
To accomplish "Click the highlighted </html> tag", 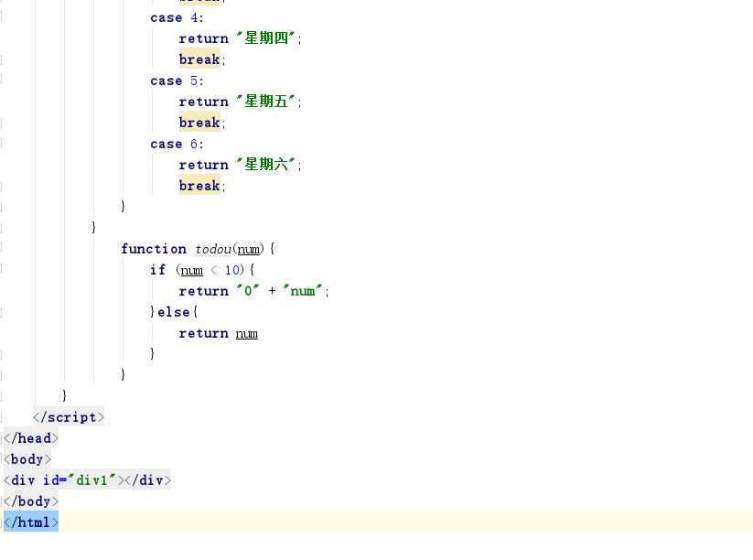I will tap(31, 522).
